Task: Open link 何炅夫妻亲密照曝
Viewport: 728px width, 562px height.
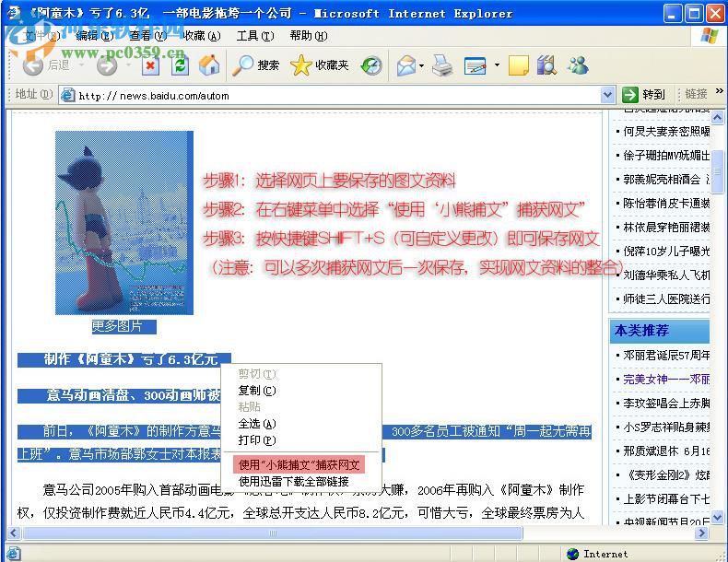Action: (666, 132)
